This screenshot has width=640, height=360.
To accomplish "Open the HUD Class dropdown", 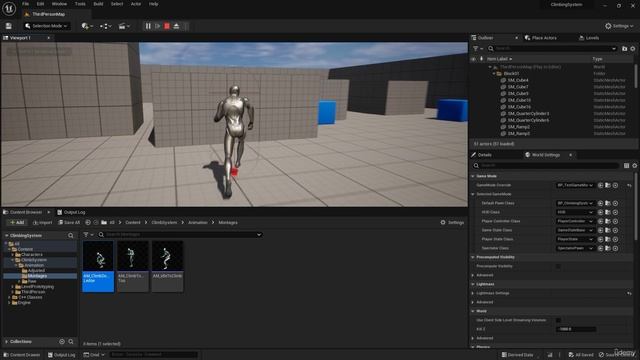I will click(x=575, y=212).
